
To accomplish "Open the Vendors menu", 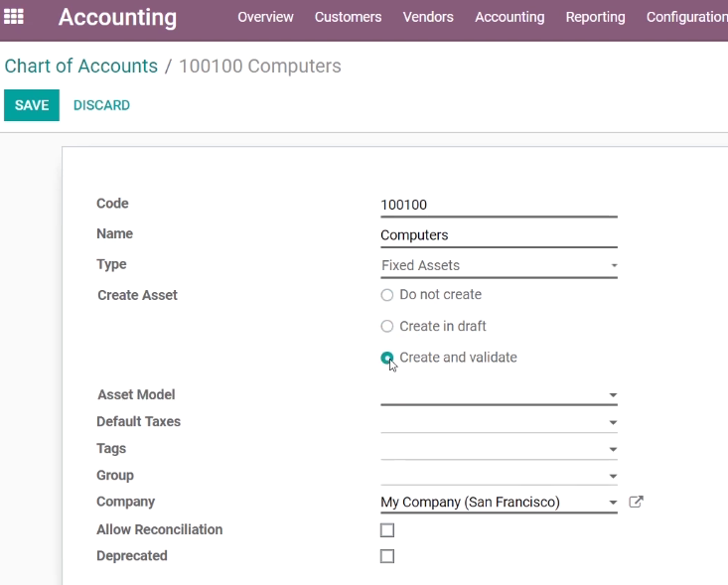I will [428, 17].
